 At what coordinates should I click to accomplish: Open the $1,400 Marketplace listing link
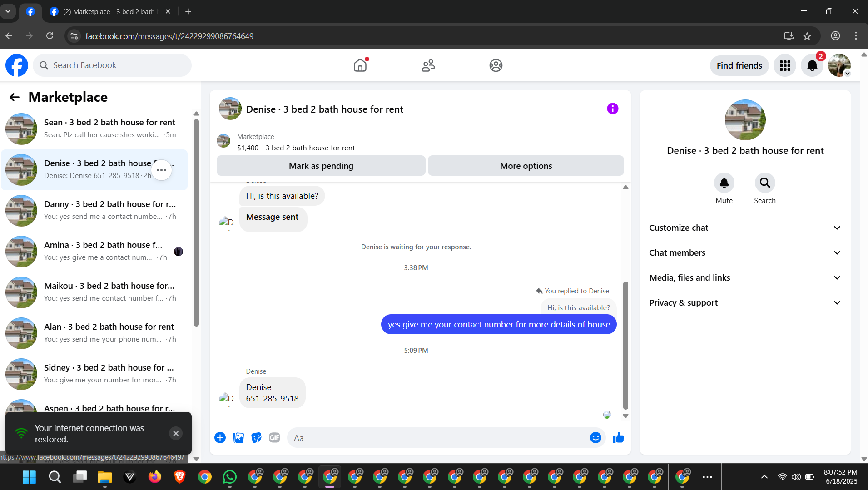(296, 148)
